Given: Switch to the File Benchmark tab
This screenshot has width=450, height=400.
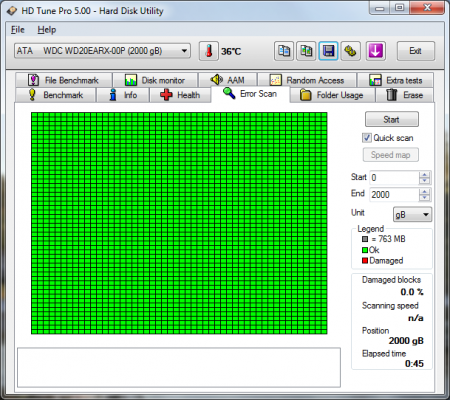Looking at the screenshot, I should [63, 80].
